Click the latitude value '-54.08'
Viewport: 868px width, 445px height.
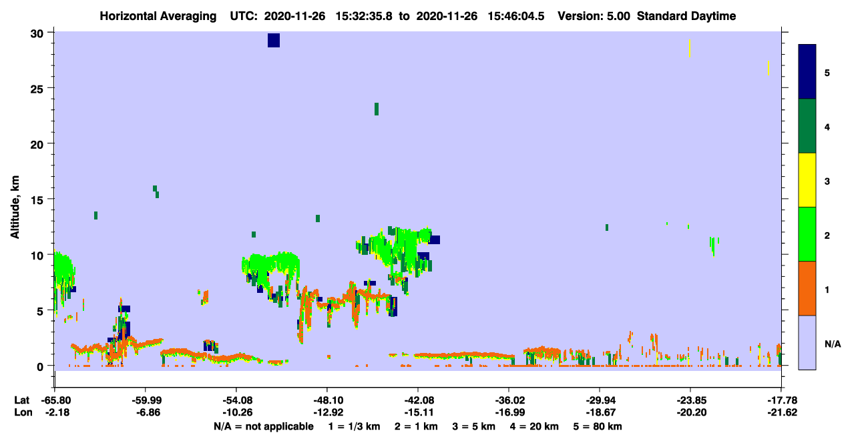(x=236, y=400)
